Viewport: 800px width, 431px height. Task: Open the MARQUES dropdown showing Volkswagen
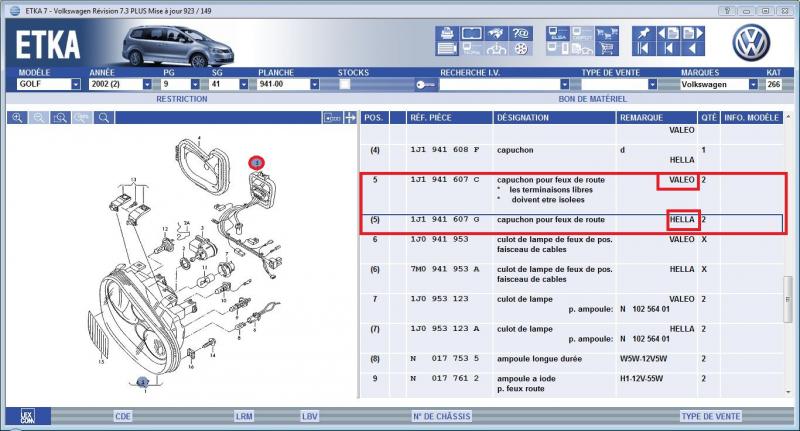(753, 84)
